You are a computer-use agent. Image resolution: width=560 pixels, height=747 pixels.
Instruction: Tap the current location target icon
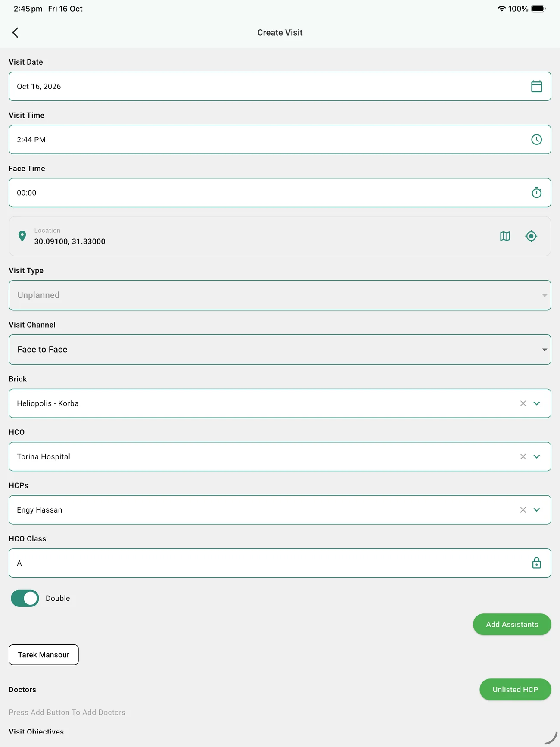click(531, 236)
